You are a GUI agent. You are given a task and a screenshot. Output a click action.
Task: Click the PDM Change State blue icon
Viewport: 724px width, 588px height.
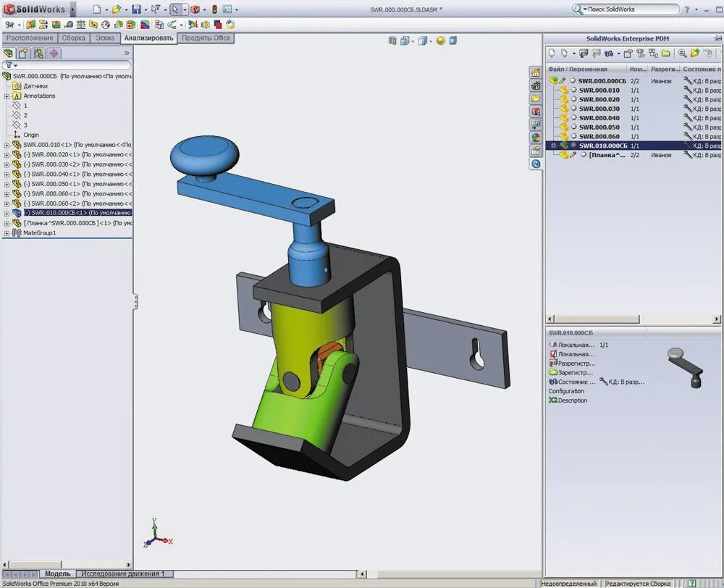[x=609, y=54]
